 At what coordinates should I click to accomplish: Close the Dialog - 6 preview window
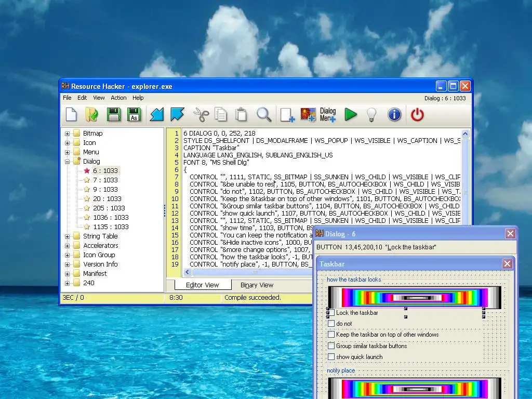click(x=510, y=233)
